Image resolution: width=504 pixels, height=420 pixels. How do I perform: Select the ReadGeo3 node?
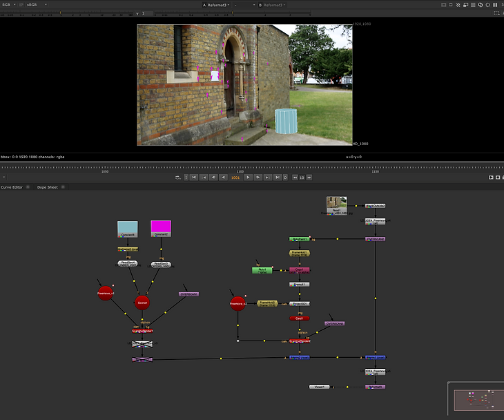tap(161, 265)
